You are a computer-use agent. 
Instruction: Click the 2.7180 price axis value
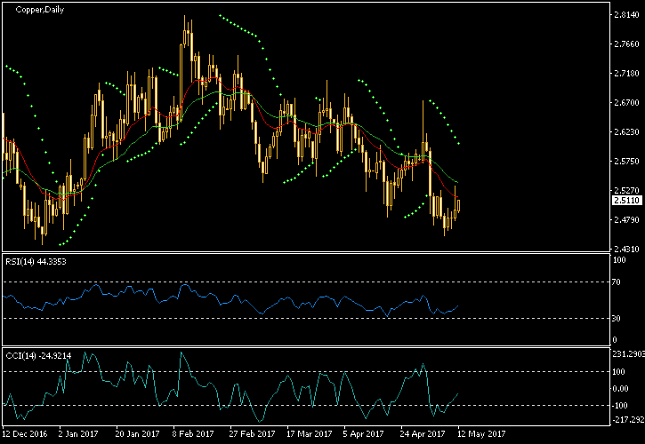click(626, 73)
